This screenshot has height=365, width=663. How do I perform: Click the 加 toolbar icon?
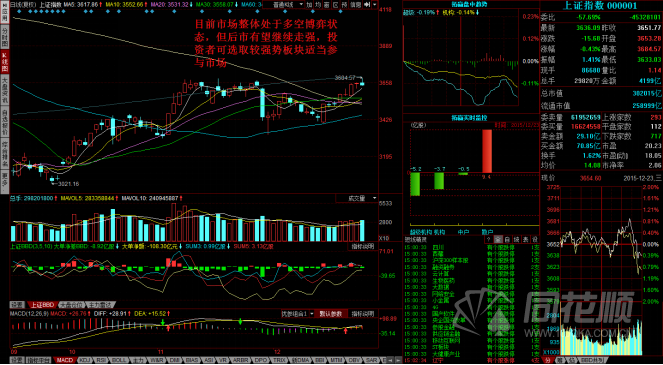[x=309, y=5]
